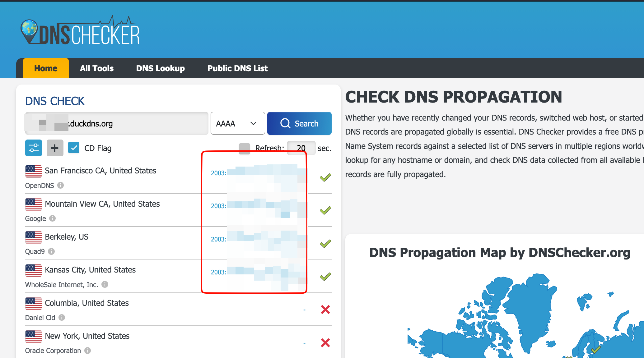This screenshot has width=644, height=358.
Task: Uncheck the CD Flag checkbox
Action: pyautogui.click(x=74, y=148)
